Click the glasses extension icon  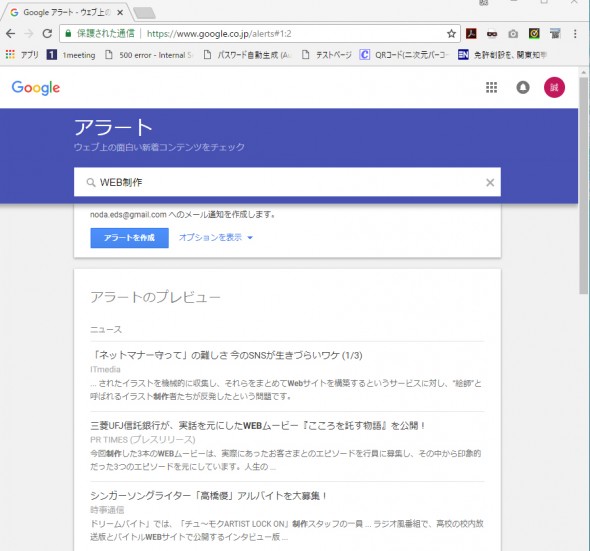point(492,34)
